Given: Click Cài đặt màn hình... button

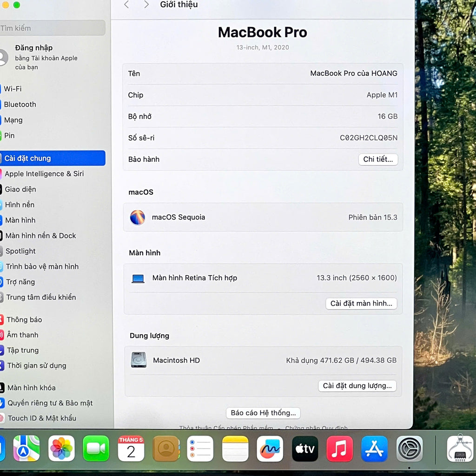Looking at the screenshot, I should (x=361, y=304).
